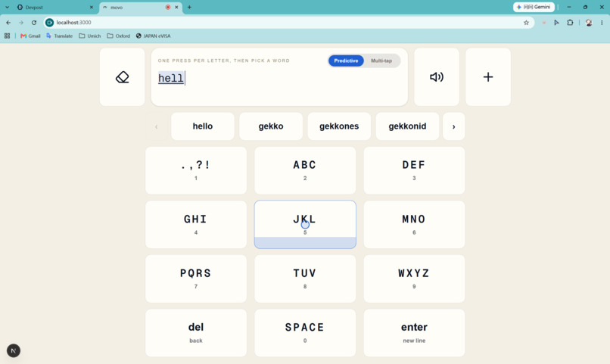
Task: Tap the DEF key 3
Action: (x=414, y=170)
